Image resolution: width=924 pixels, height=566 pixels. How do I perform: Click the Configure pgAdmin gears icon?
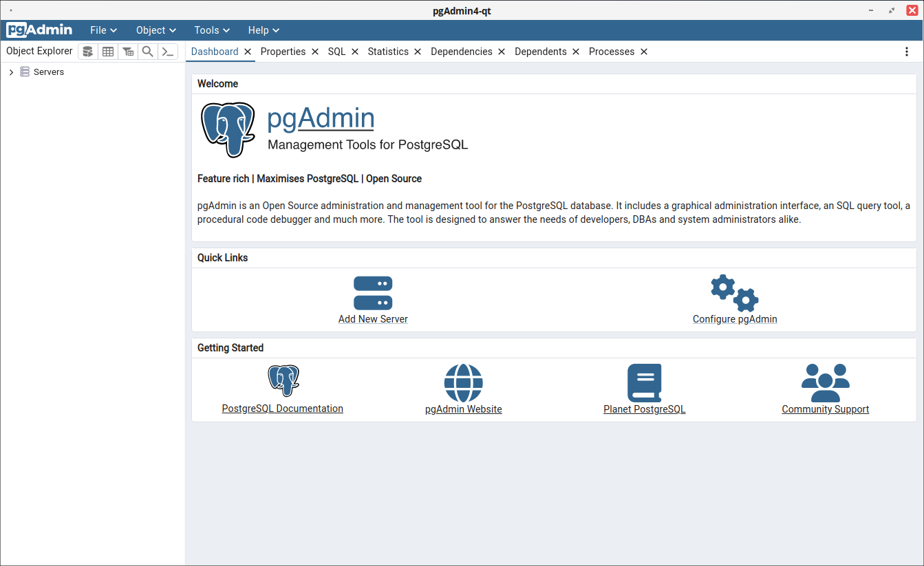coord(735,293)
